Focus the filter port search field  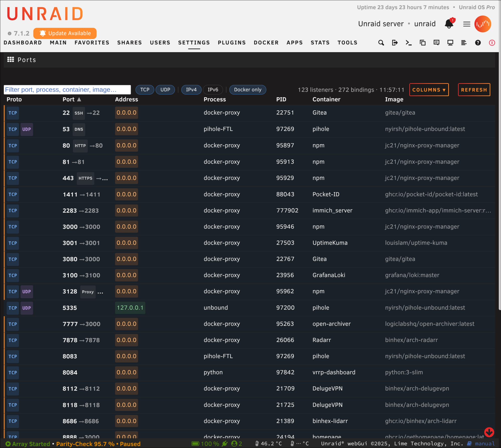(67, 90)
